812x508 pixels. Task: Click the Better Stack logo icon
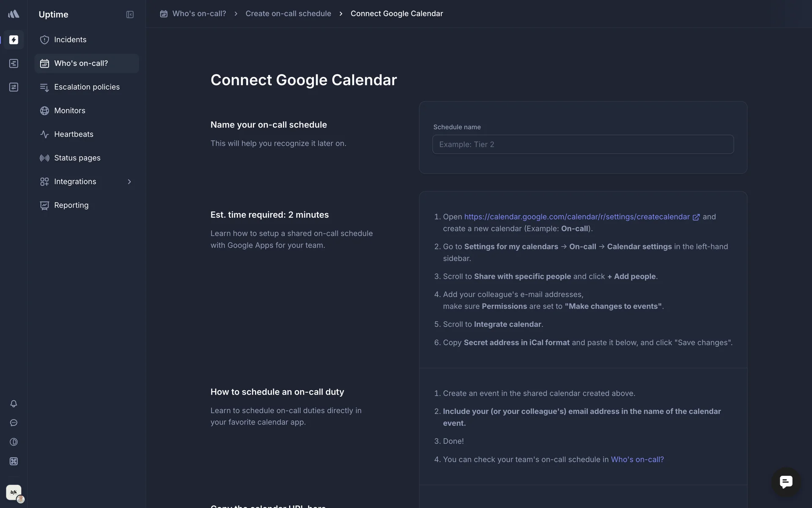[x=14, y=14]
